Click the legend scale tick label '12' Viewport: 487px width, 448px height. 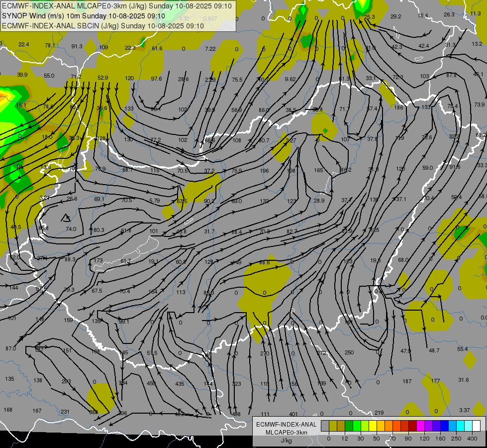(345, 439)
